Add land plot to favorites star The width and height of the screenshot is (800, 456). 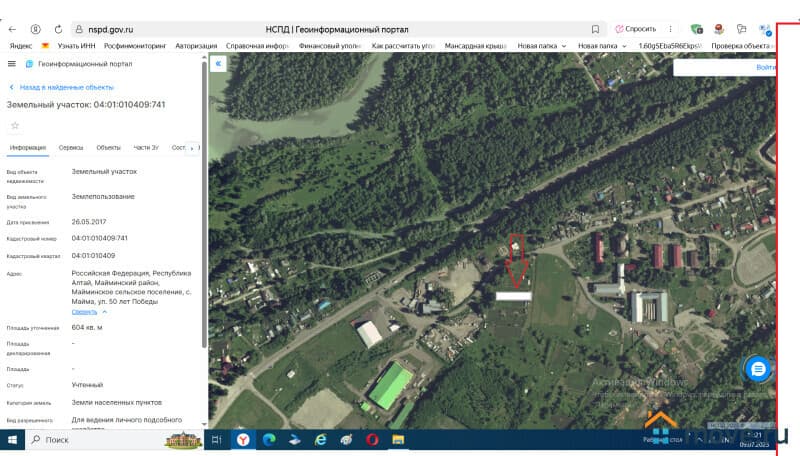(15, 125)
